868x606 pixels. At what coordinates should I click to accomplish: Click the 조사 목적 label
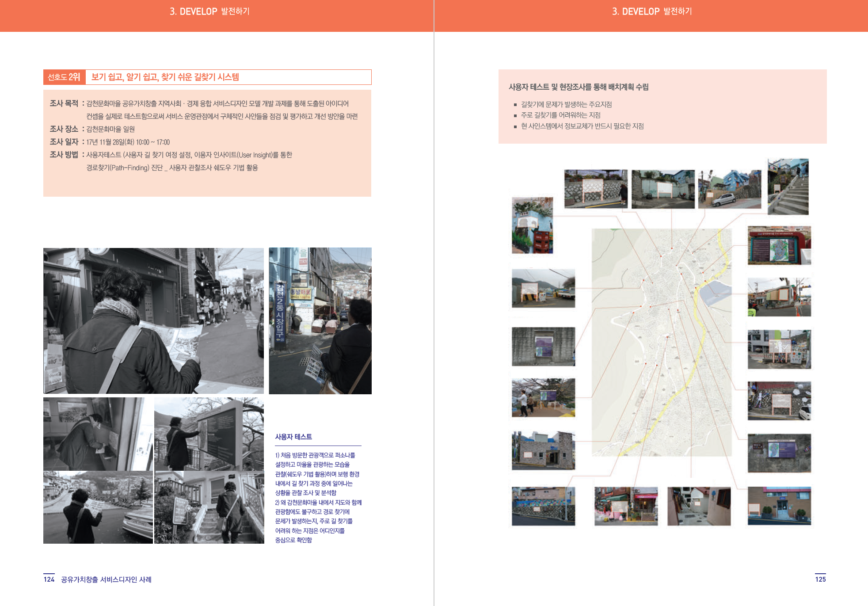pyautogui.click(x=64, y=103)
